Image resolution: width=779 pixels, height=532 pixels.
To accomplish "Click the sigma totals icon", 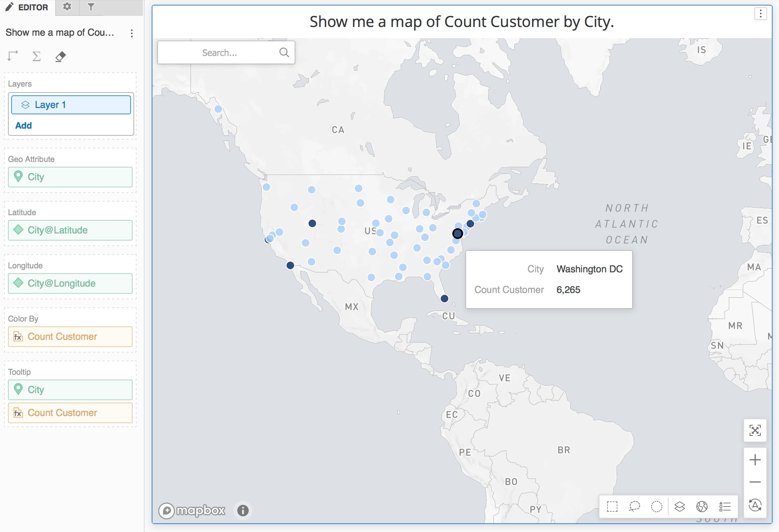I will click(37, 56).
